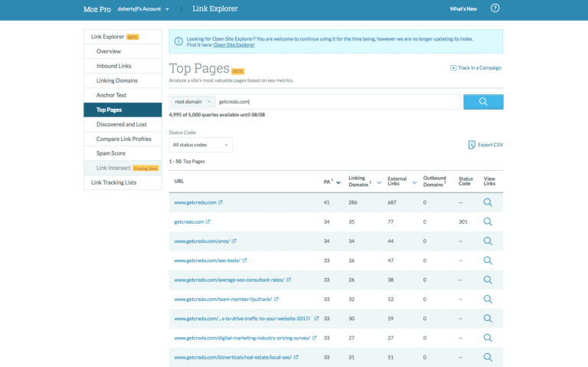
Task: Click external-link icon beside real-estate/local-seo URL
Action: click(x=296, y=357)
